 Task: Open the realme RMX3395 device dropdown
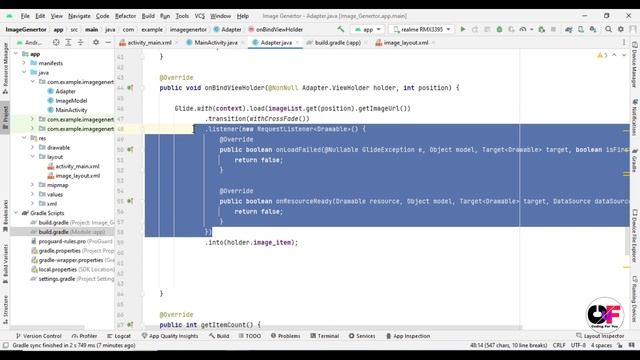(x=422, y=29)
